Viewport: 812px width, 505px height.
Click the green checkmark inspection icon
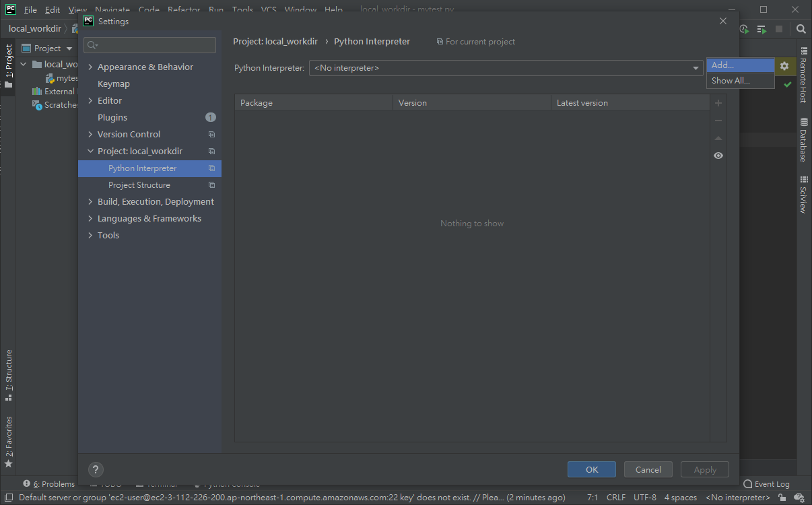tap(788, 84)
